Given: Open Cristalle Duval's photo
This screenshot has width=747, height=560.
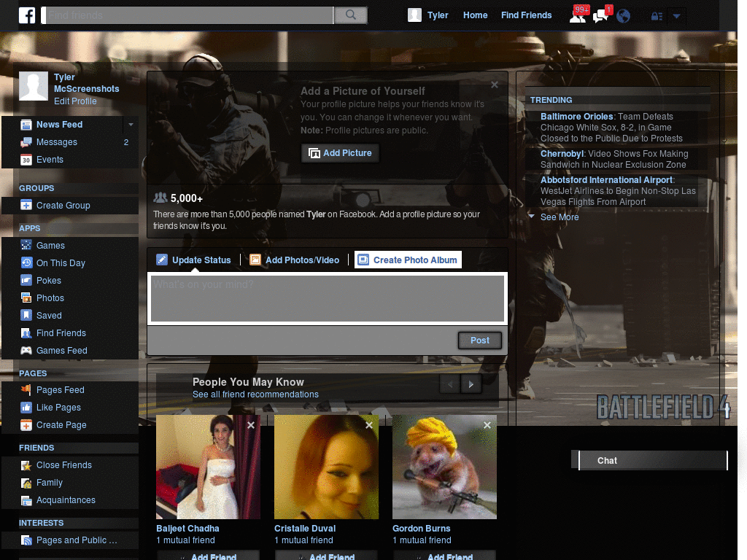Looking at the screenshot, I should pos(326,467).
